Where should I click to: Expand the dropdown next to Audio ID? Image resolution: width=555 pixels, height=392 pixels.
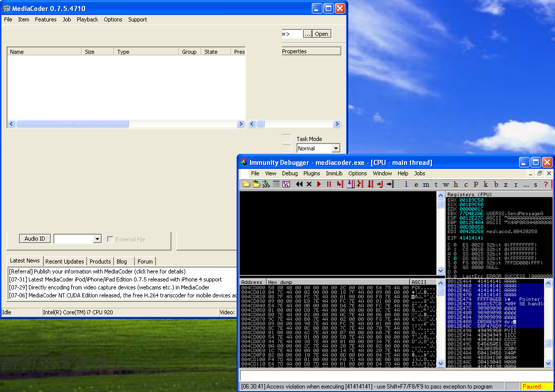click(x=97, y=239)
